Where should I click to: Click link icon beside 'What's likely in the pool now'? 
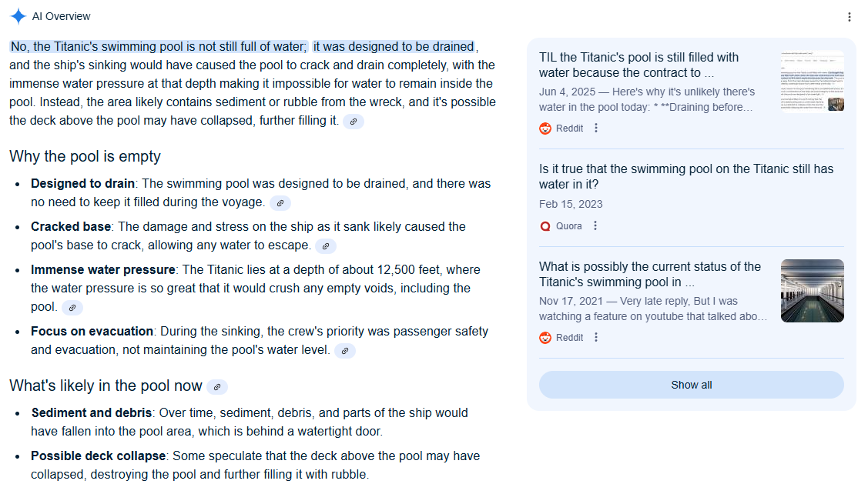tap(217, 387)
